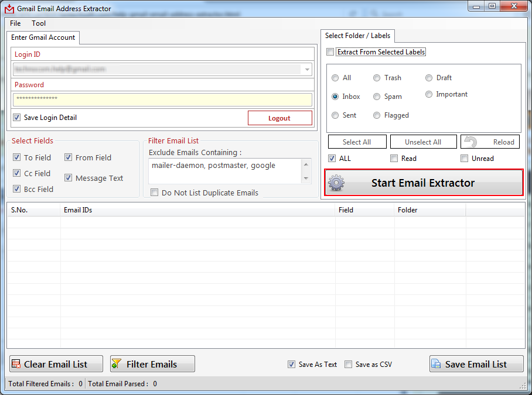
Task: Start the Email Extractor
Action: (x=424, y=183)
